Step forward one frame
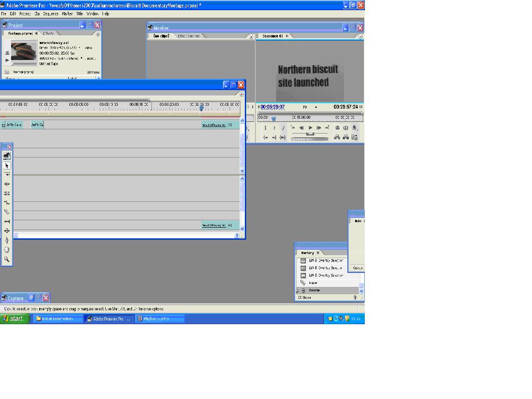This screenshot has width=532, height=399. (319, 128)
